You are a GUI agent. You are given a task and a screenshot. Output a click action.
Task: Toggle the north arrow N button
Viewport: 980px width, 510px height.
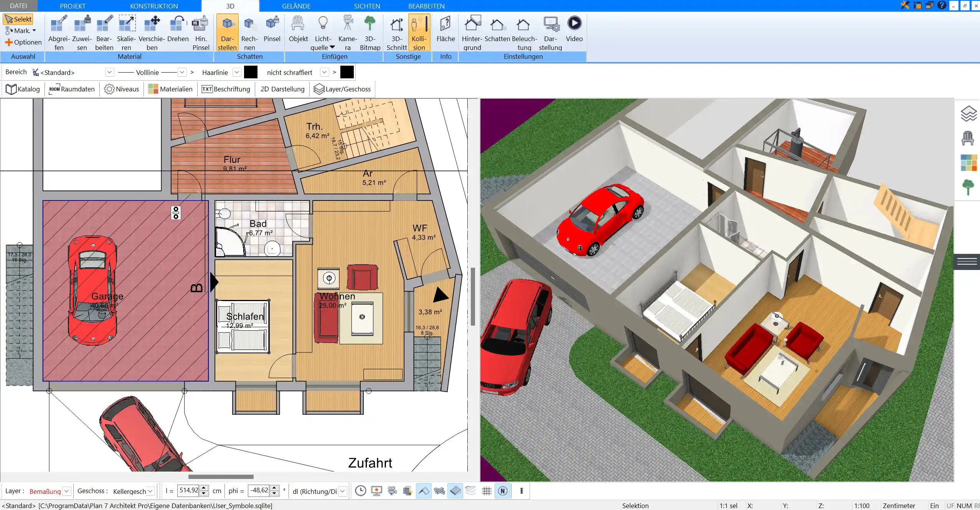(503, 491)
